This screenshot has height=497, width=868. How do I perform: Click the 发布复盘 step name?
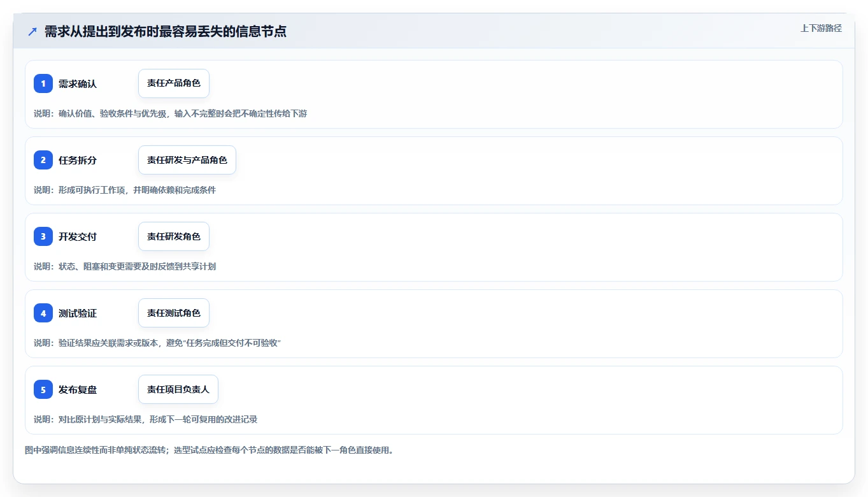coord(78,389)
